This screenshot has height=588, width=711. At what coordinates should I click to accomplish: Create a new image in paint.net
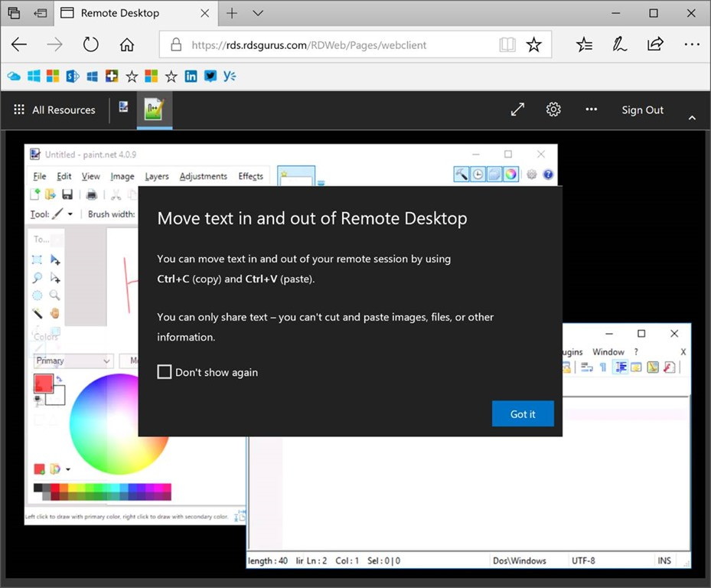pos(35,194)
